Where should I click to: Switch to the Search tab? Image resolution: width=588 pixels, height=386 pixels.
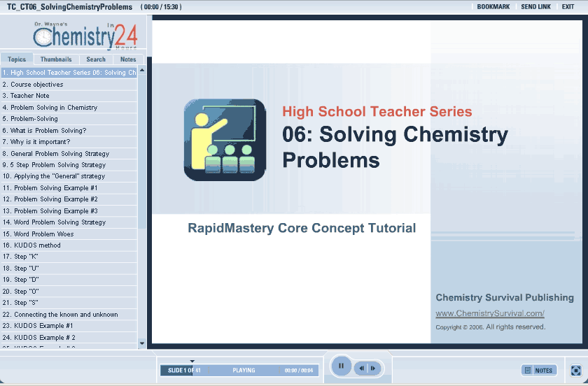tap(96, 59)
